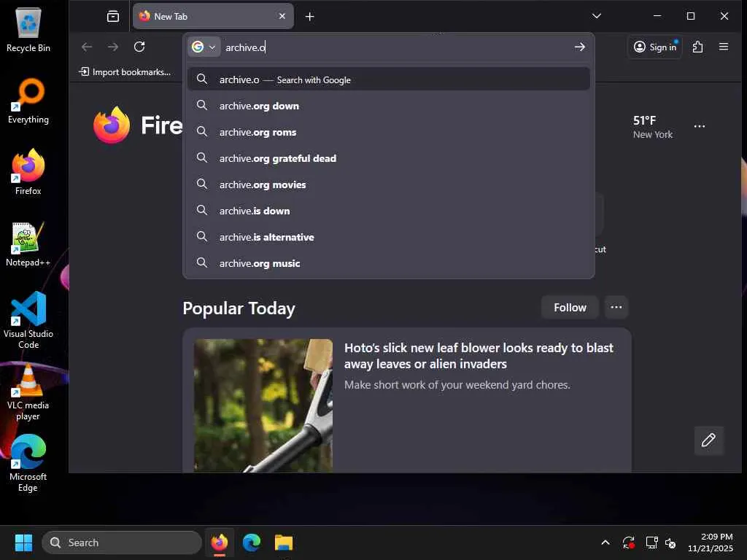Click Microsoft Edge icon in taskbar
The width and height of the screenshot is (747, 560).
(x=251, y=542)
